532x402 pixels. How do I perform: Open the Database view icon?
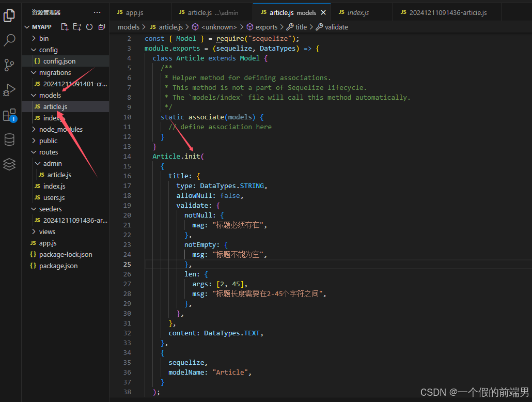9,140
